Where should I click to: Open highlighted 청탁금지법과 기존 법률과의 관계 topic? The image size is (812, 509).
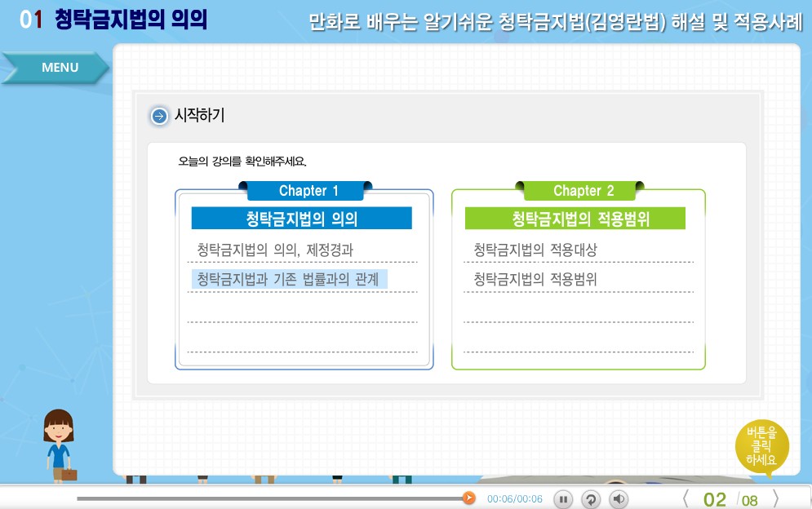288,280
